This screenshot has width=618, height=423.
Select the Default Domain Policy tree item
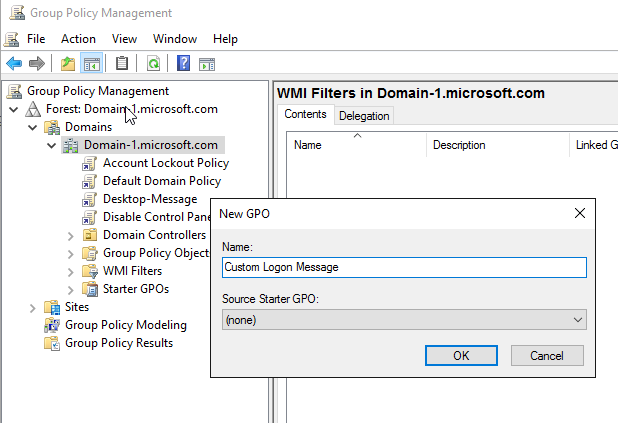pos(162,181)
